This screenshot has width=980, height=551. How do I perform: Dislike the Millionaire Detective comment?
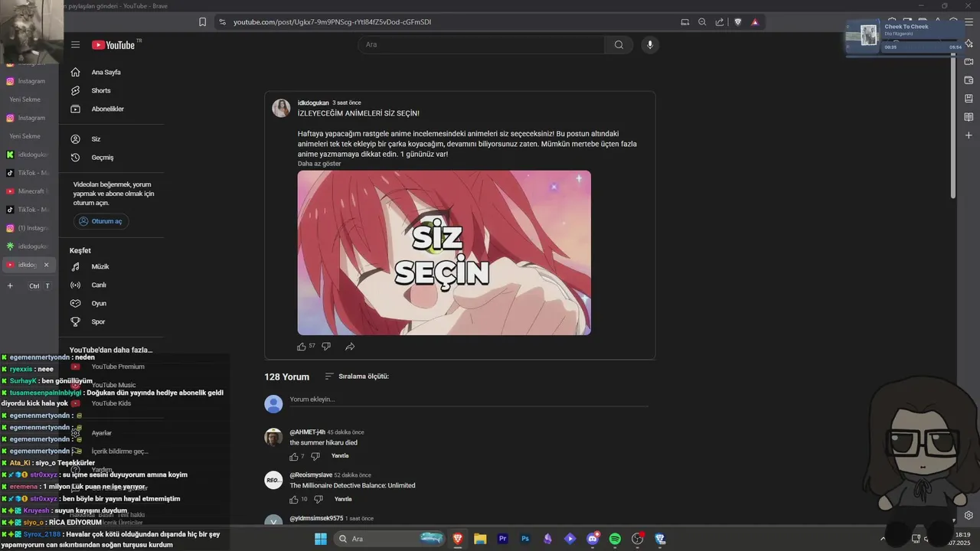click(x=318, y=499)
